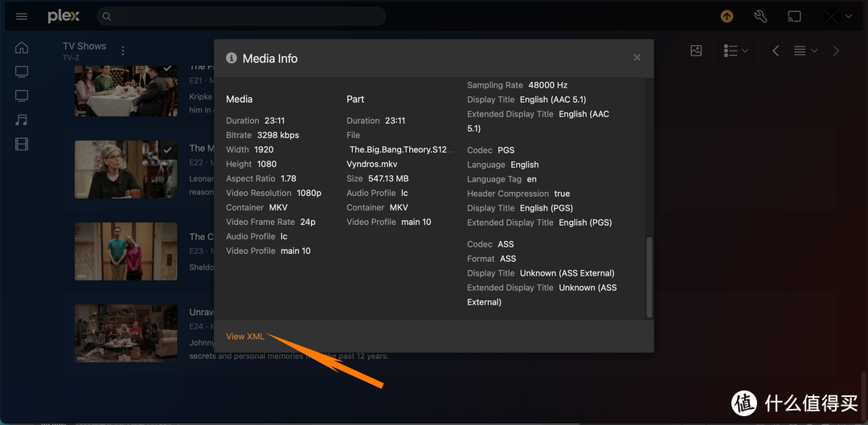Click the Part section heading
Image resolution: width=868 pixels, height=425 pixels.
tap(355, 99)
